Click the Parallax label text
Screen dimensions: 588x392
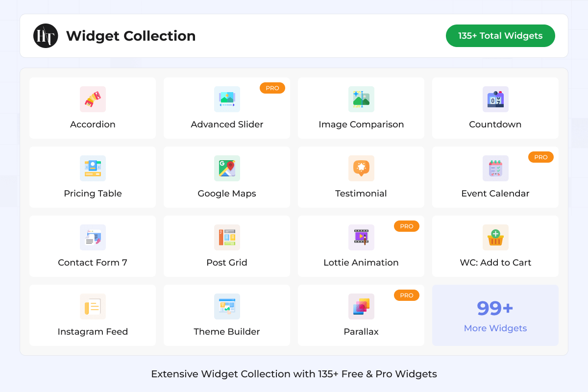click(x=361, y=332)
